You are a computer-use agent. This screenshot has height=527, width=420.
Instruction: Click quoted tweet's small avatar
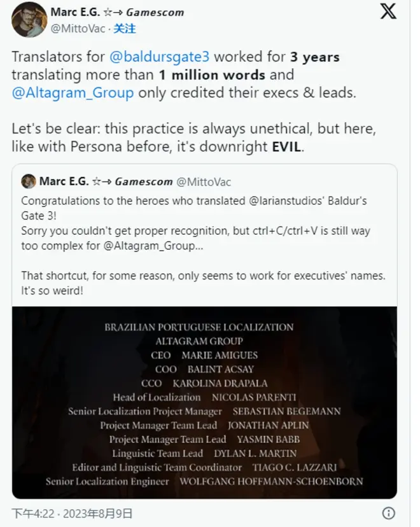tap(29, 181)
